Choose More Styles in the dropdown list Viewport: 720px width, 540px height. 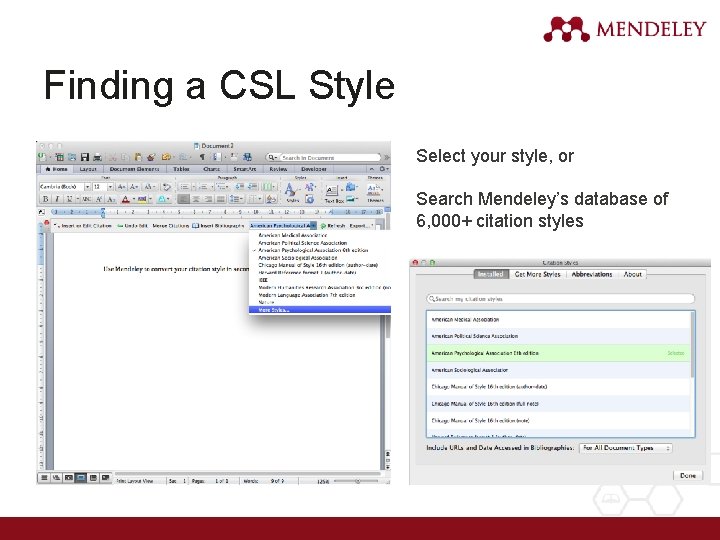[x=320, y=310]
